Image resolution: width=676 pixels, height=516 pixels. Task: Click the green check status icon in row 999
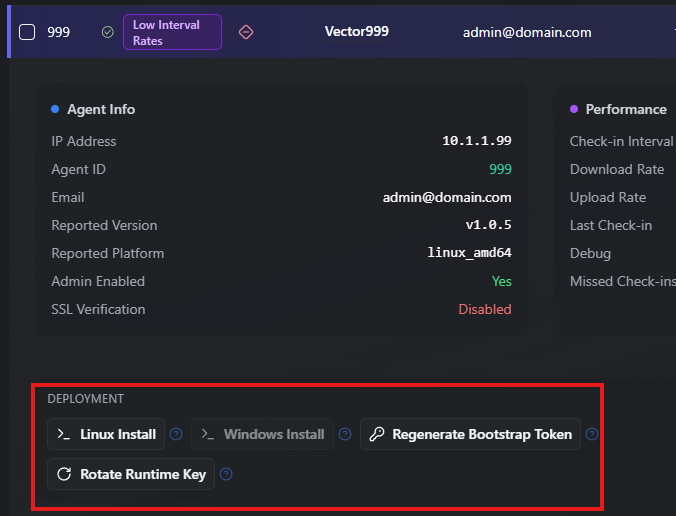[108, 32]
